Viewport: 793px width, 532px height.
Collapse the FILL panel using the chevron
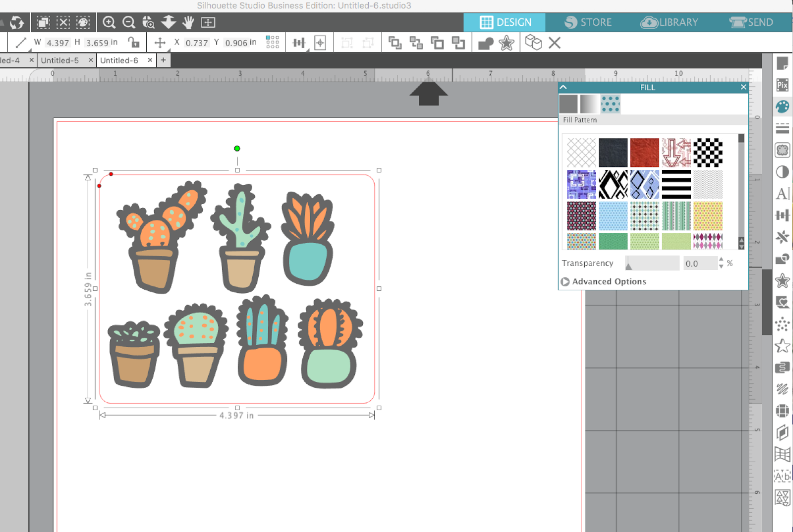563,87
